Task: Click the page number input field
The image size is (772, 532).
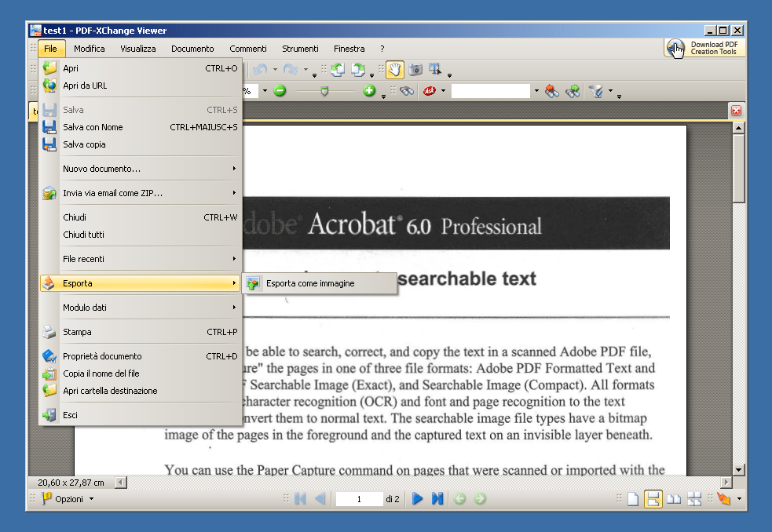Action: pyautogui.click(x=360, y=498)
